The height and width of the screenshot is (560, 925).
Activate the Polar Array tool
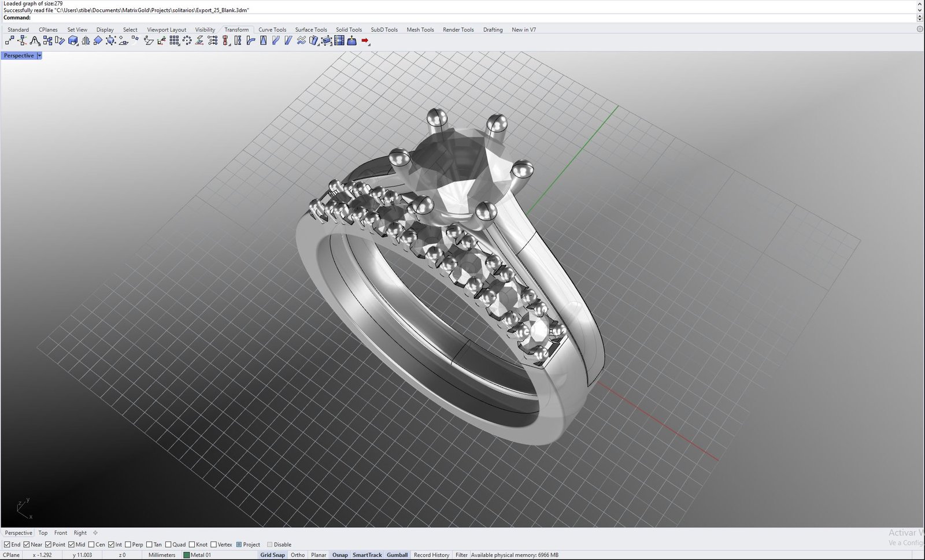coord(186,40)
